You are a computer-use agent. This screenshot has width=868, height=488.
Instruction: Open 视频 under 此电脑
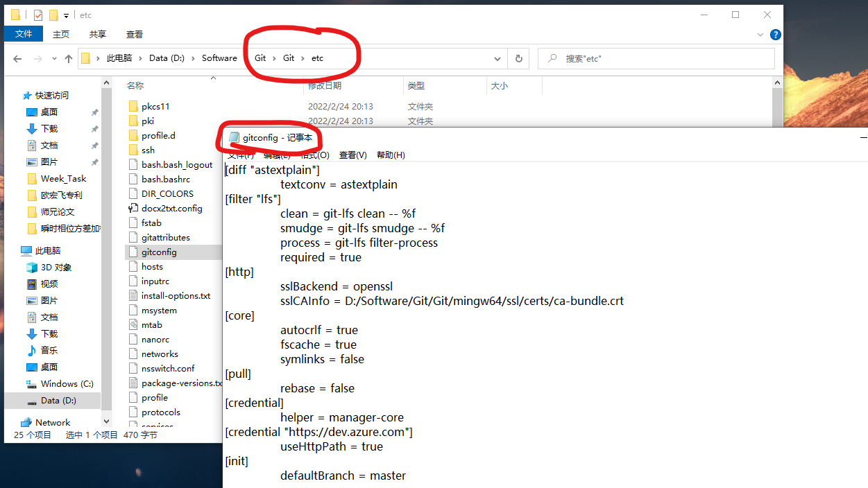pos(49,284)
